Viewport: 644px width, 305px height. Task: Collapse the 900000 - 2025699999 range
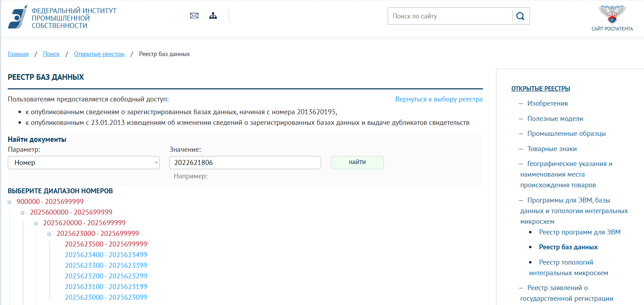(10, 203)
